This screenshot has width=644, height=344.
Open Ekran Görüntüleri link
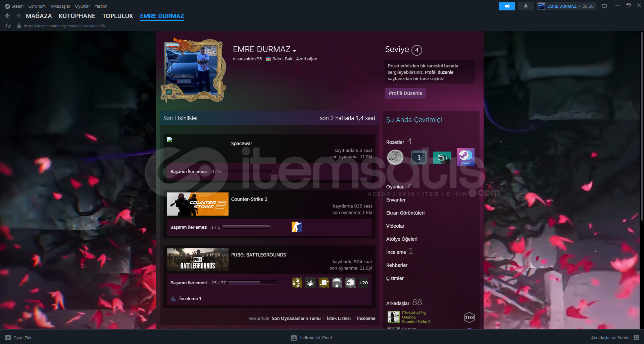pyautogui.click(x=405, y=213)
